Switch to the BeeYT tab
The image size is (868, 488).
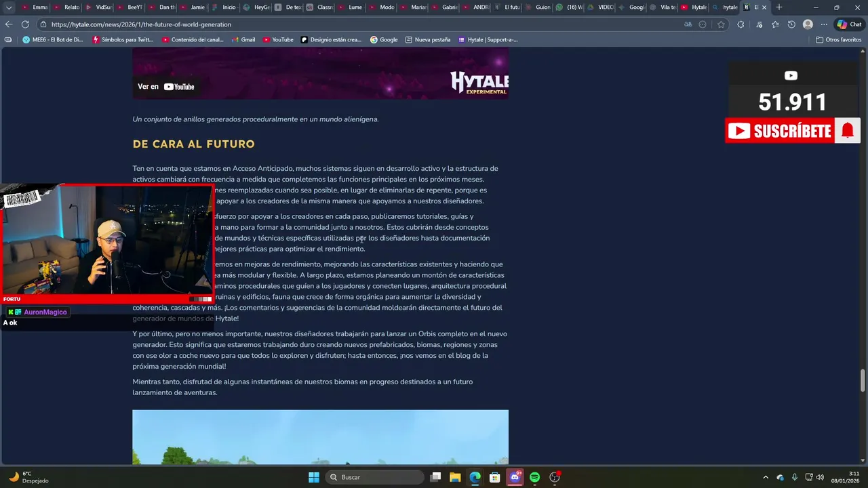130,7
